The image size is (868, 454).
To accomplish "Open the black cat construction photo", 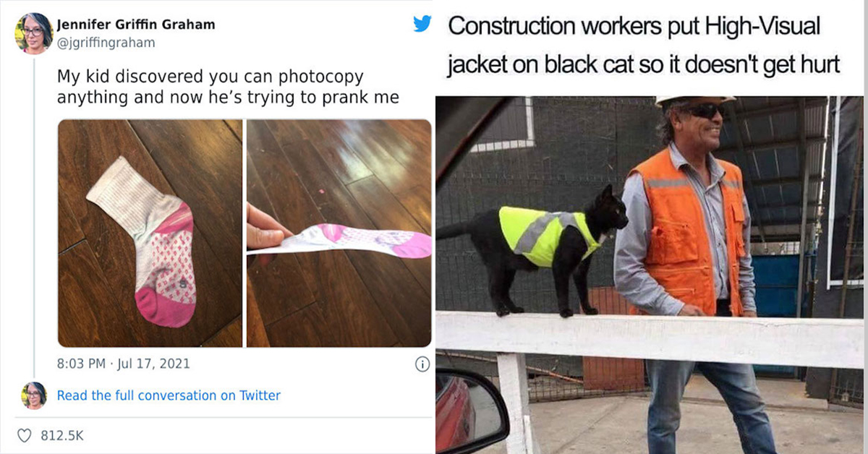I will click(650, 275).
